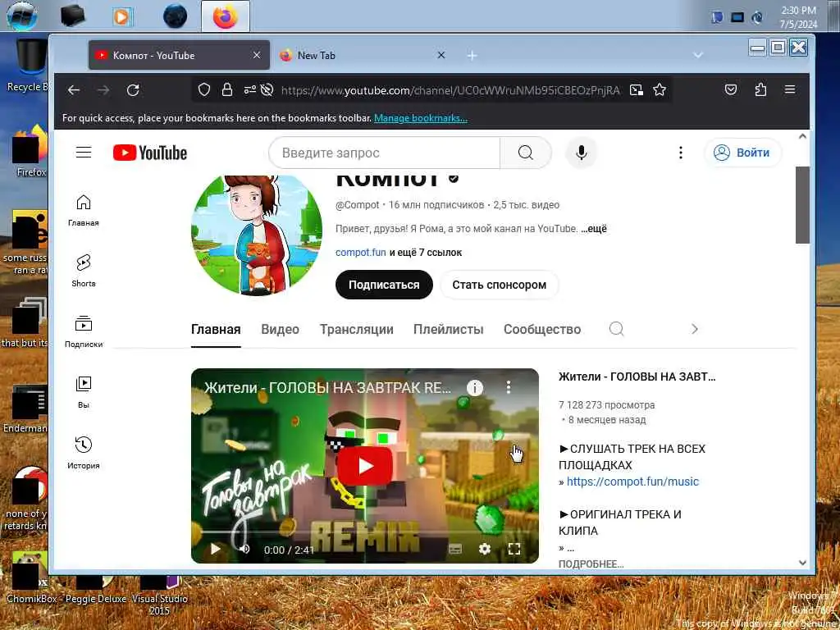
Task: Click the Firefox back arrow
Action: [74, 90]
